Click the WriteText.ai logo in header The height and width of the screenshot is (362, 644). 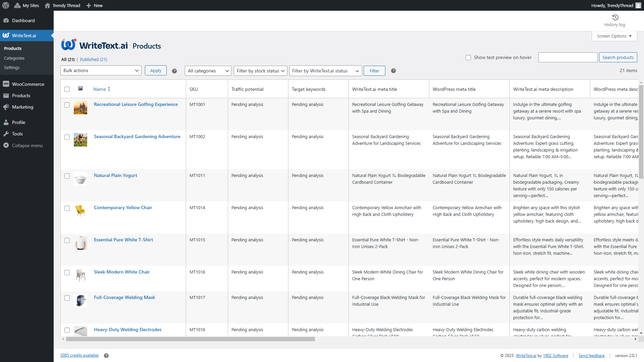pyautogui.click(x=95, y=45)
